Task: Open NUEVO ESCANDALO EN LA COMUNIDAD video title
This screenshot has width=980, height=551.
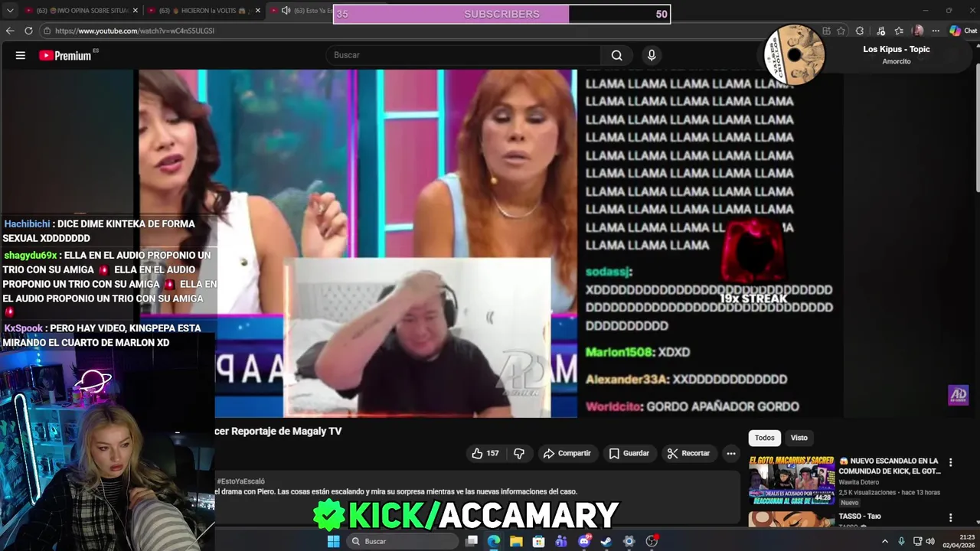Action: [889, 466]
